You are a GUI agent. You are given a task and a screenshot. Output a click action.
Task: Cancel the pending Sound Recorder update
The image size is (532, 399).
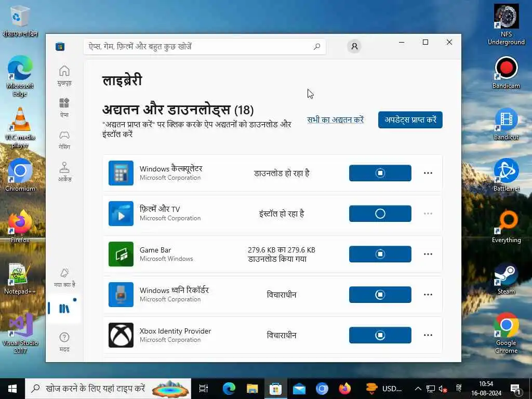[380, 295]
